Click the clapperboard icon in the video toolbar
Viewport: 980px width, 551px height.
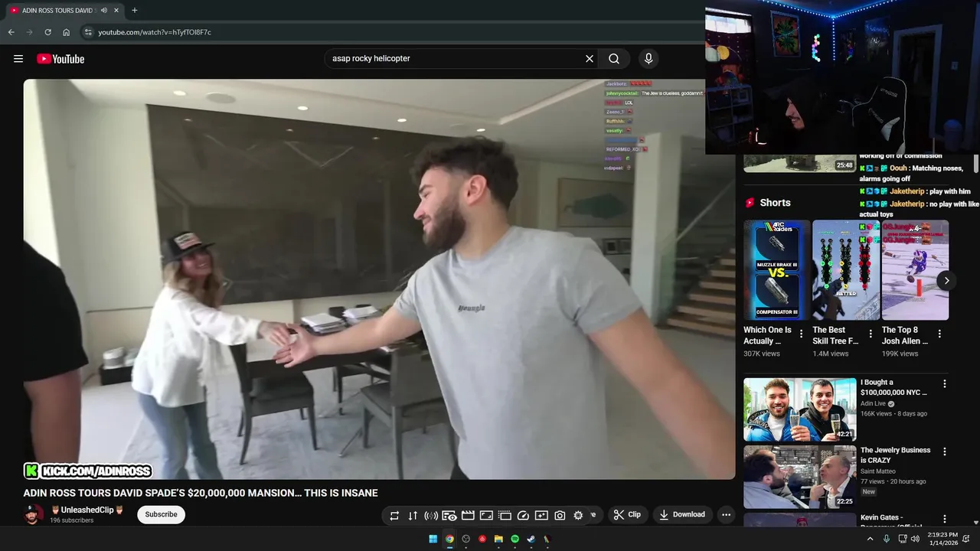coord(468,516)
